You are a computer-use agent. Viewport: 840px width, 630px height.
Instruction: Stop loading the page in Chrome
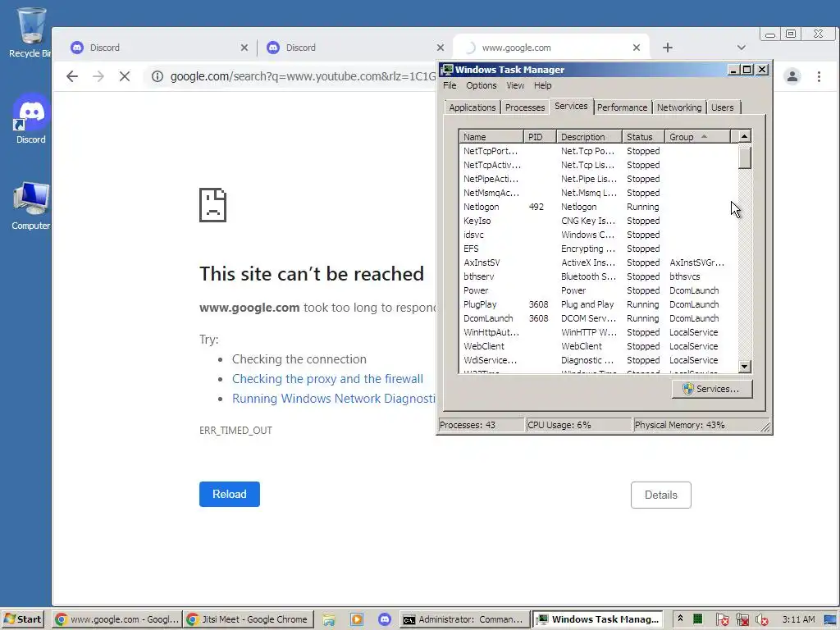pos(125,76)
